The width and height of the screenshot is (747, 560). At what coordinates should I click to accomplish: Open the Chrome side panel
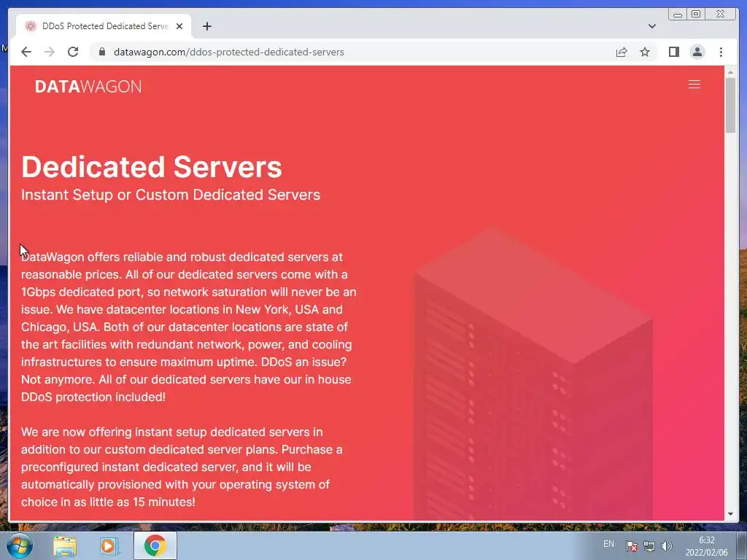pyautogui.click(x=673, y=52)
